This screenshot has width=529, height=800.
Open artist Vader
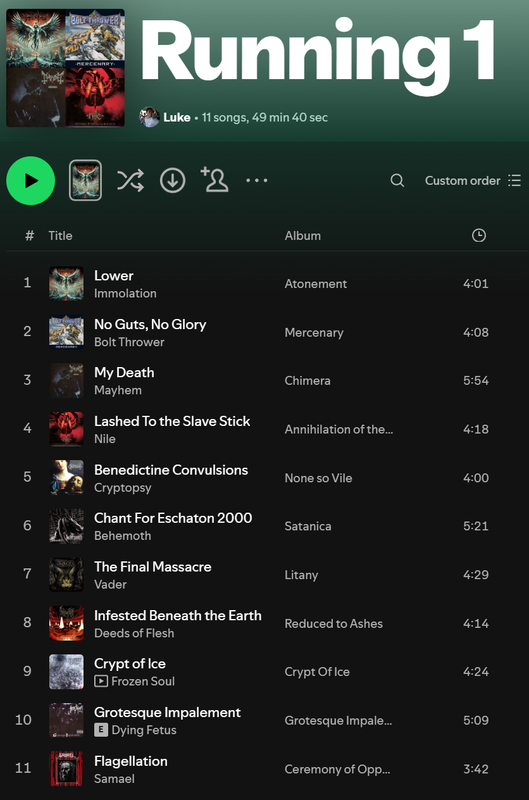tap(110, 585)
